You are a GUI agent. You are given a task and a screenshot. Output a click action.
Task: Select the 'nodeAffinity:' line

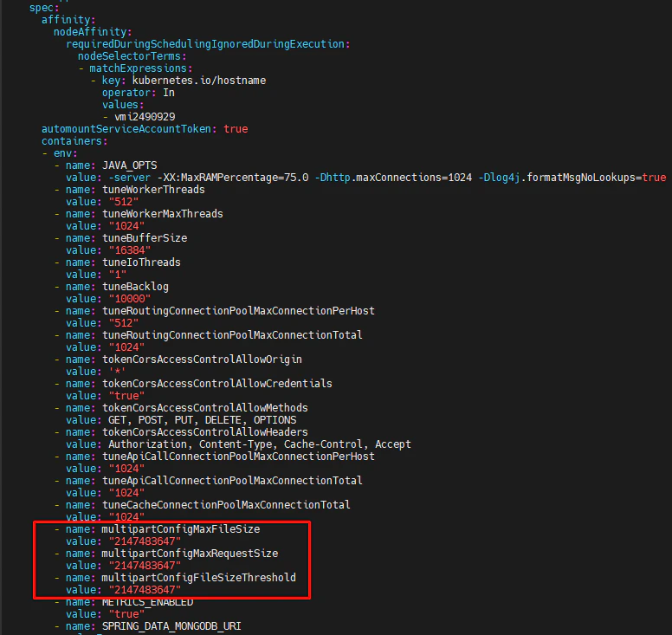pyautogui.click(x=93, y=32)
